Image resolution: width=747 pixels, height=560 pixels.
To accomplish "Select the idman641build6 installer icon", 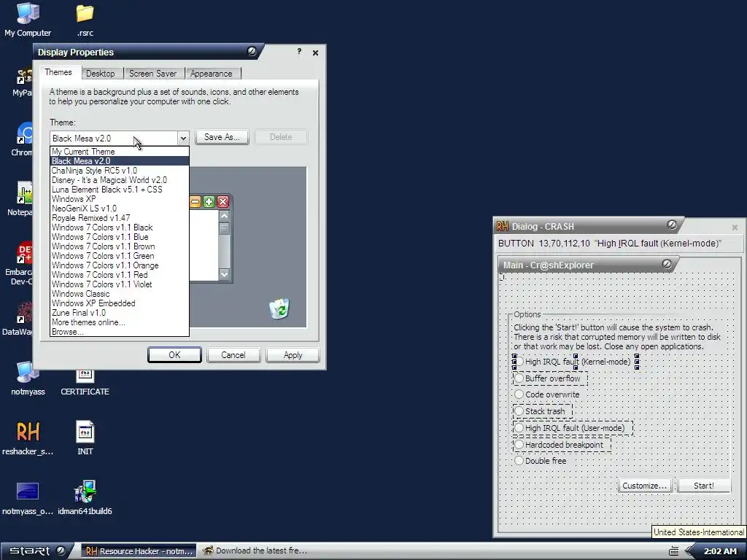I will [x=85, y=498].
